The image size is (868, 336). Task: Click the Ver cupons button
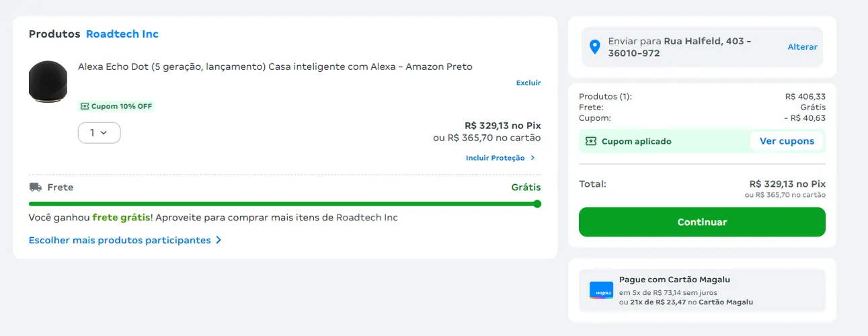(x=787, y=141)
